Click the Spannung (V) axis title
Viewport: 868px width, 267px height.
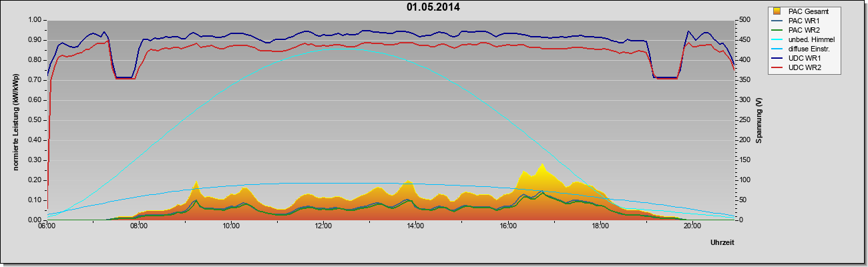[758, 120]
